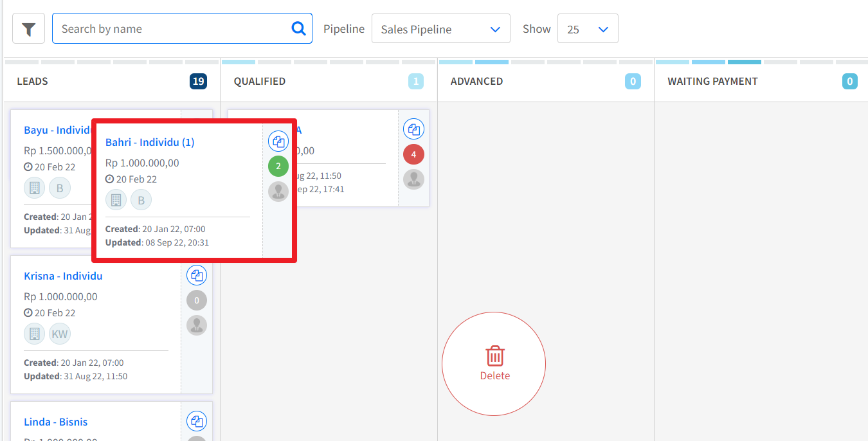Viewport: 868px width, 441px height.
Task: Click company building icon on Bahri card
Action: click(116, 200)
